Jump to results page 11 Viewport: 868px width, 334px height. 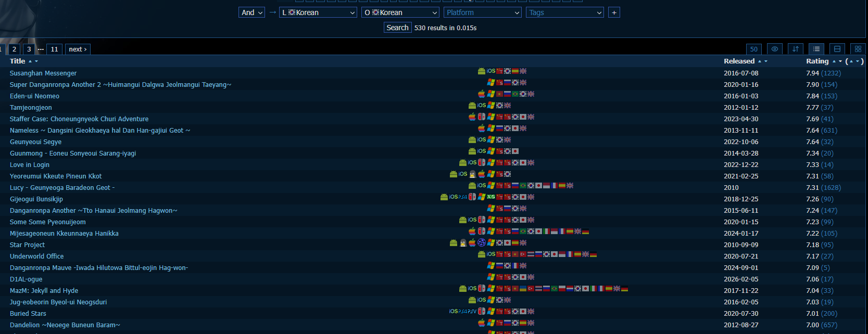(54, 49)
